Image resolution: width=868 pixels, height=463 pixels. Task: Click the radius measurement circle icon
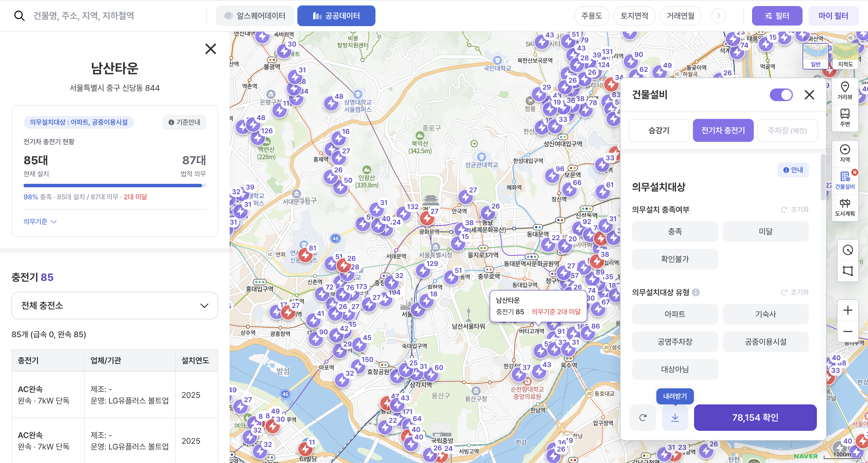coord(847,250)
